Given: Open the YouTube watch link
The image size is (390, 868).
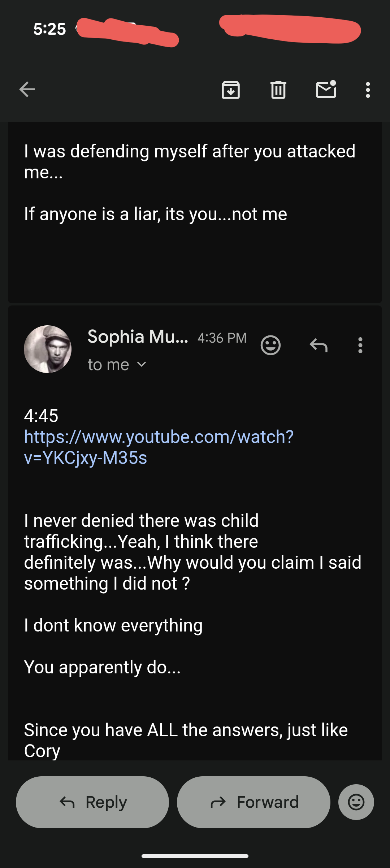Looking at the screenshot, I should [x=159, y=447].
